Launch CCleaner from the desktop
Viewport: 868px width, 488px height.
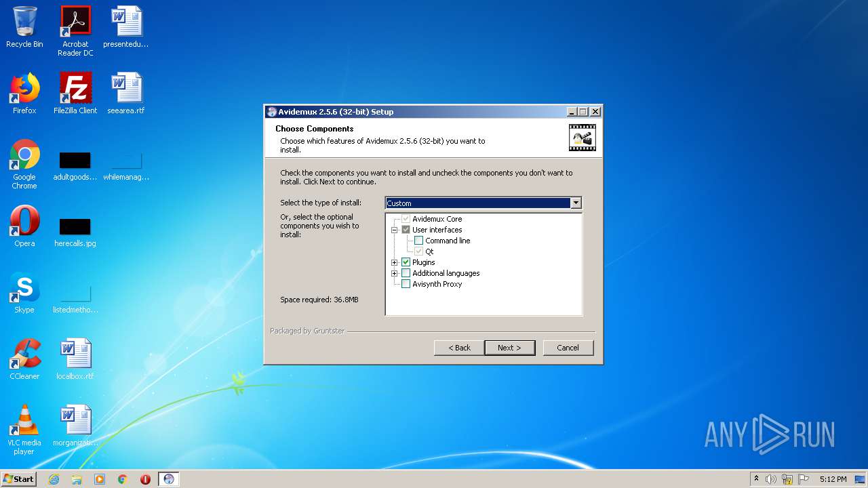[x=24, y=359]
